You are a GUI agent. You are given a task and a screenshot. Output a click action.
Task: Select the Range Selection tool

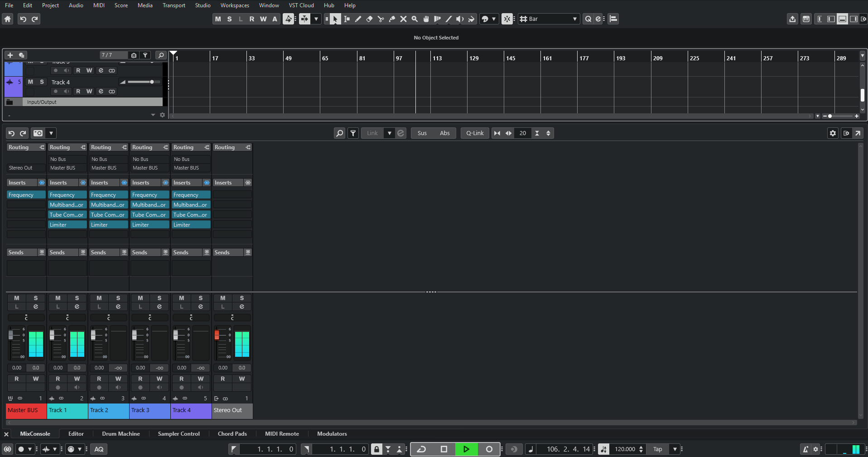pyautogui.click(x=347, y=19)
